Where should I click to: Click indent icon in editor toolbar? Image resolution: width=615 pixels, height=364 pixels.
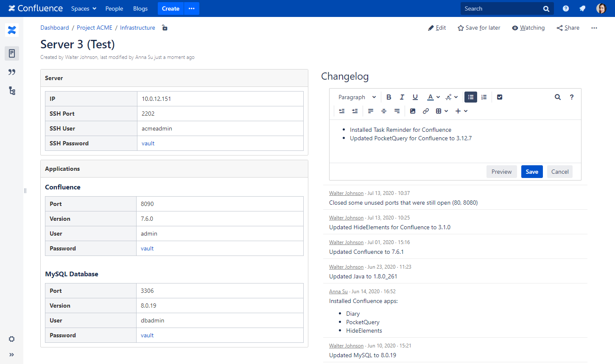point(355,111)
